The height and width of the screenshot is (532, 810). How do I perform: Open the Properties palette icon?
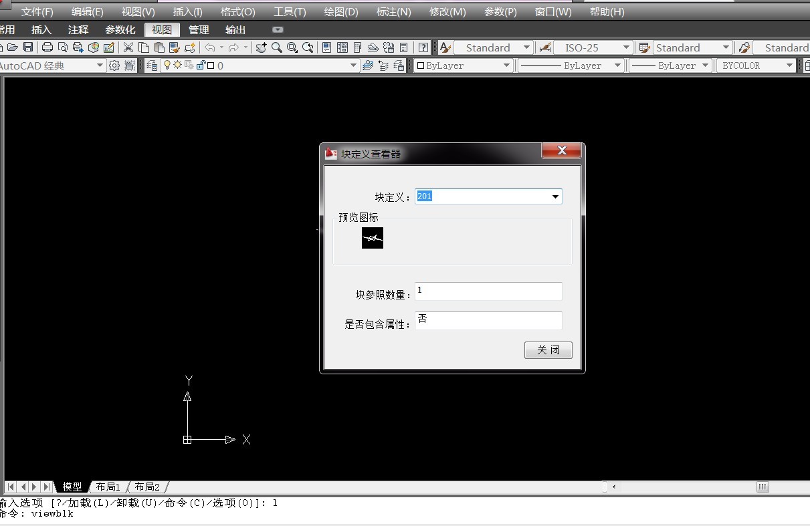pos(326,47)
